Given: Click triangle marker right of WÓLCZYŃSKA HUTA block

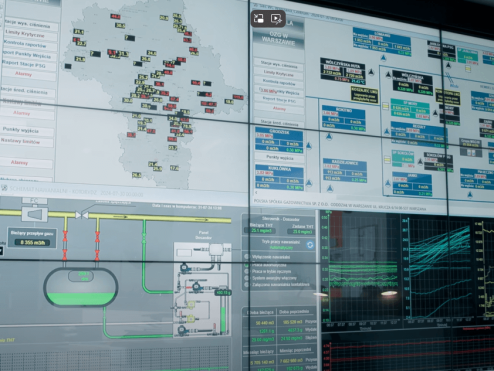Looking at the screenshot, I should (x=371, y=72).
